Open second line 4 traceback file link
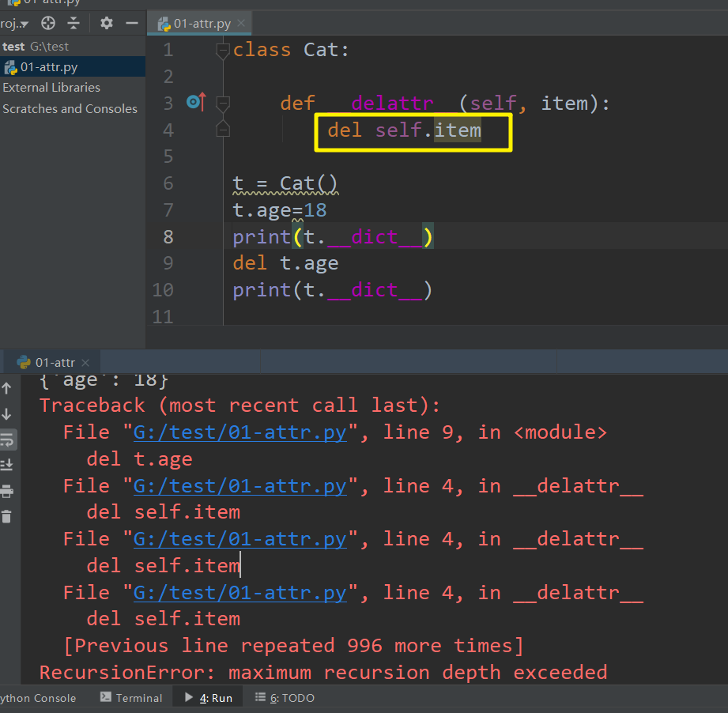The width and height of the screenshot is (728, 713). click(240, 539)
